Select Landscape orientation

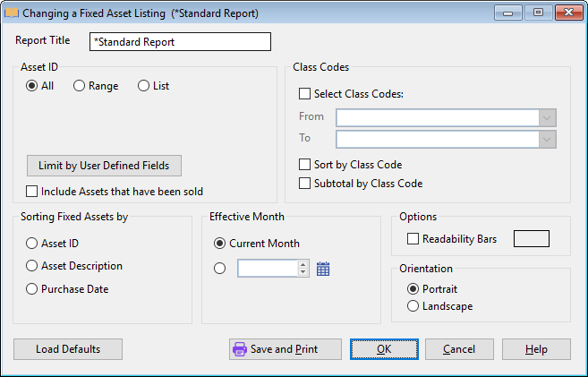pos(413,306)
